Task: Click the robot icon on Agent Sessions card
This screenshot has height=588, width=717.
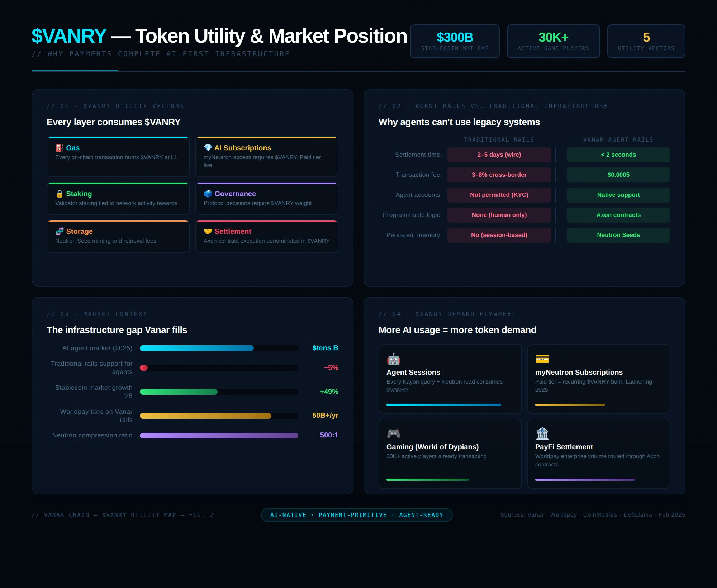Action: (393, 359)
